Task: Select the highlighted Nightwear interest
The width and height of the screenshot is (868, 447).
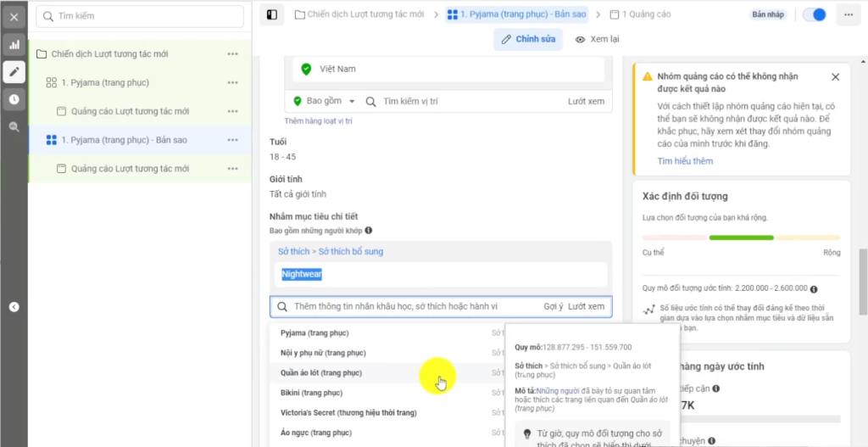Action: click(x=302, y=274)
